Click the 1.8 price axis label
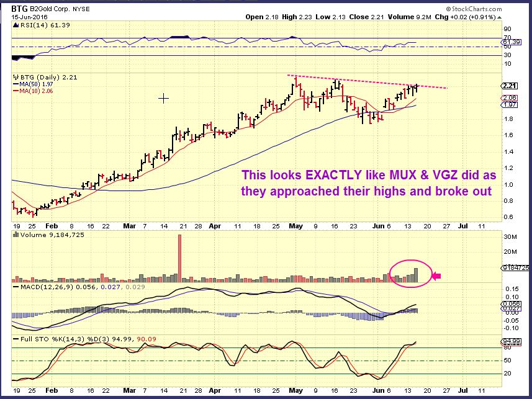The height and width of the screenshot is (399, 532). tap(508, 119)
